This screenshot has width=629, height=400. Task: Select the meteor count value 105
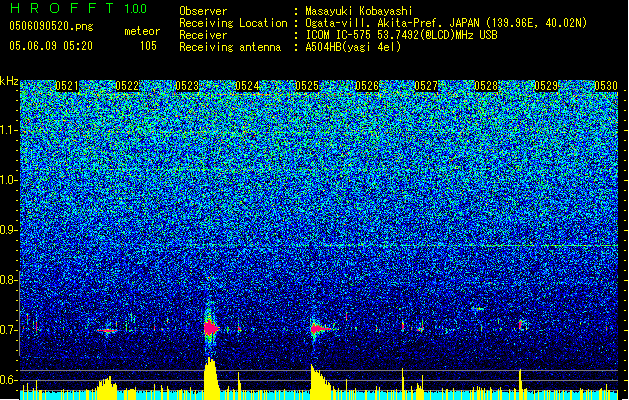(x=148, y=46)
